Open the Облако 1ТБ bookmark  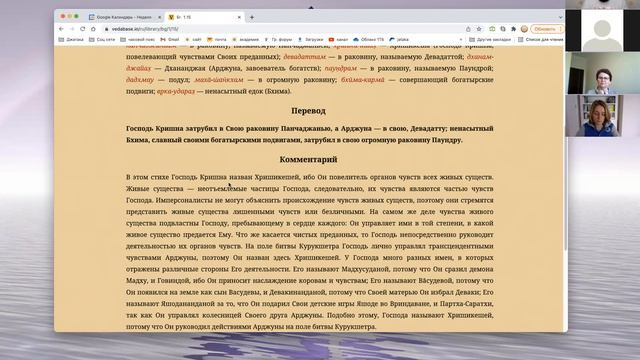369,40
